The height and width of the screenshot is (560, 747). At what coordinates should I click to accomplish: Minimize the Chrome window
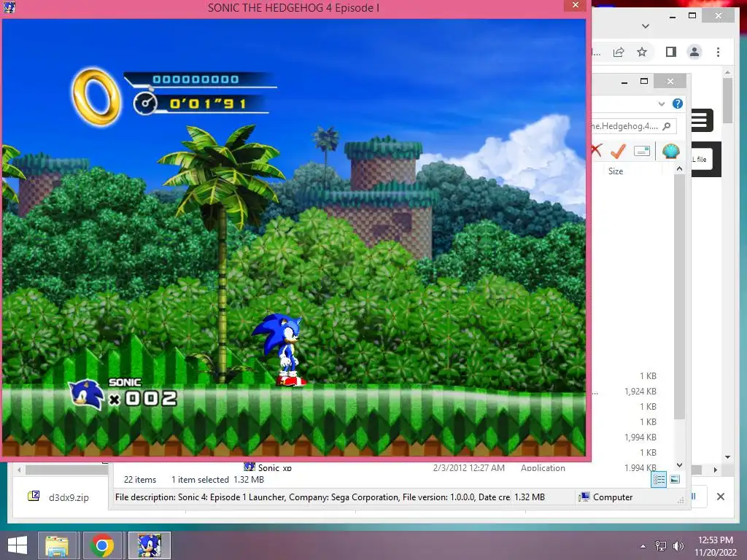coord(672,16)
